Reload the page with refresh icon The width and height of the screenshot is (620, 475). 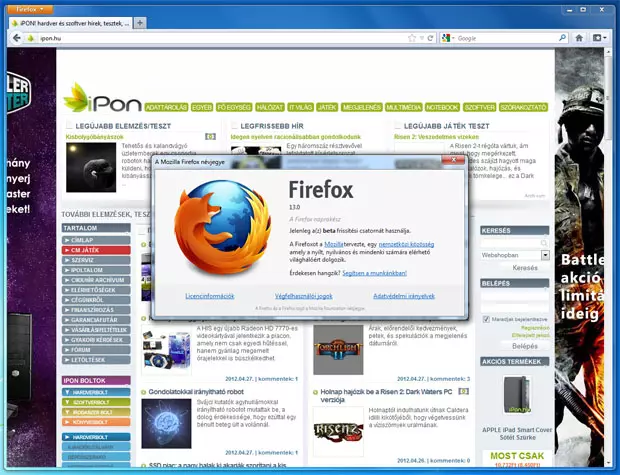tap(430, 38)
